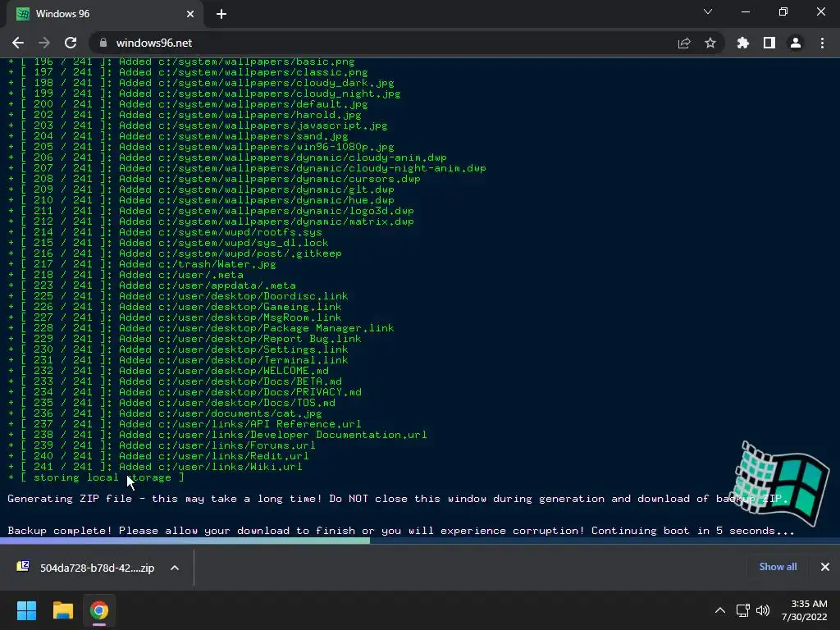This screenshot has width=840, height=630.
Task: Bookmark this page with star icon
Action: pyautogui.click(x=710, y=43)
